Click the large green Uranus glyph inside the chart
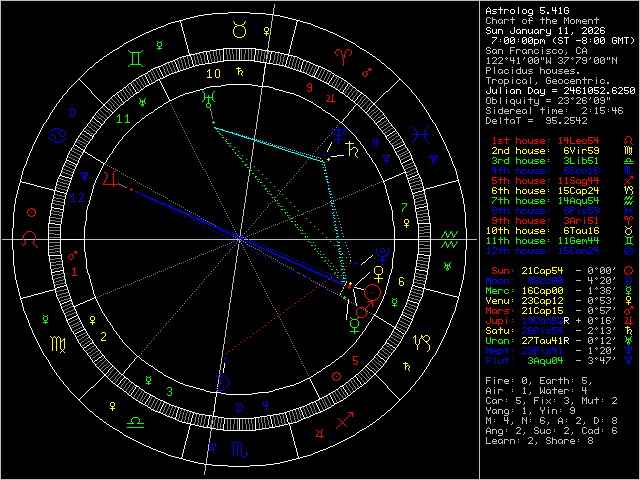The height and width of the screenshot is (480, 640). click(209, 100)
